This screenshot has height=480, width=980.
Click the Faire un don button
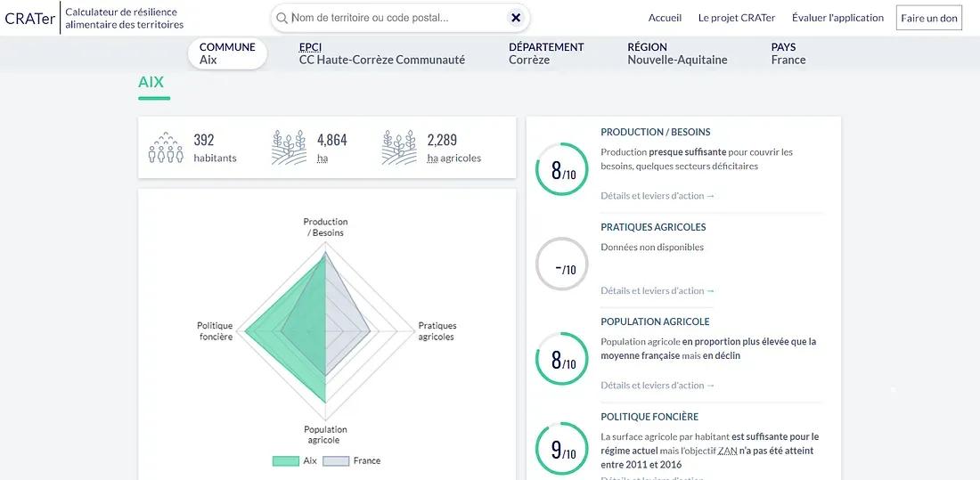click(x=929, y=18)
